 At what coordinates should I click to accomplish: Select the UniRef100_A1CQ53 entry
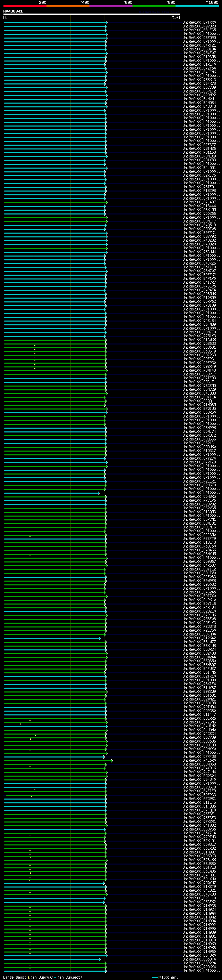[x=199, y=512]
